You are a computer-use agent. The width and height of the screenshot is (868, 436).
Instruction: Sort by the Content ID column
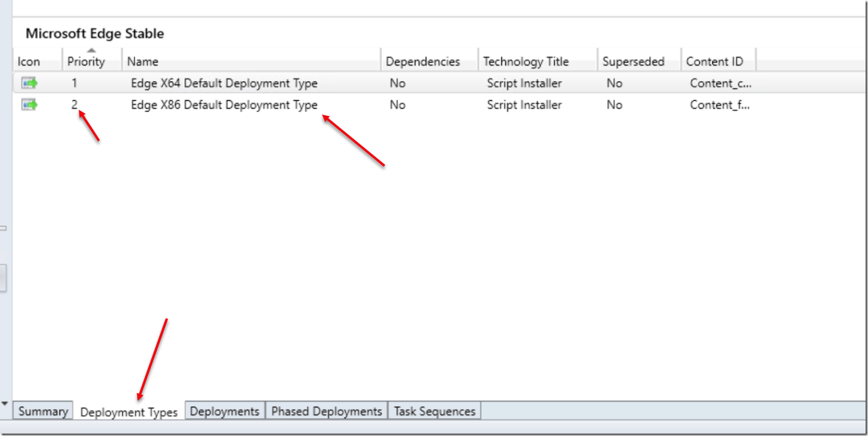(x=715, y=61)
